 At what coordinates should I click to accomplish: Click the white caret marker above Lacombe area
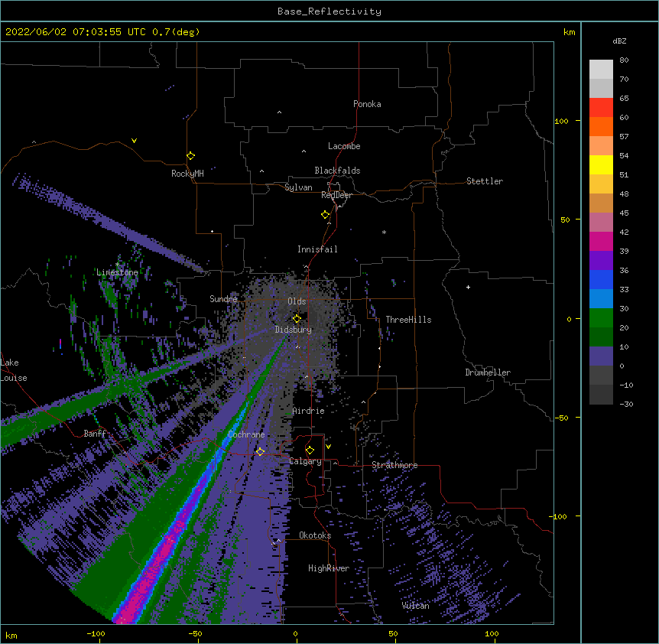click(304, 151)
